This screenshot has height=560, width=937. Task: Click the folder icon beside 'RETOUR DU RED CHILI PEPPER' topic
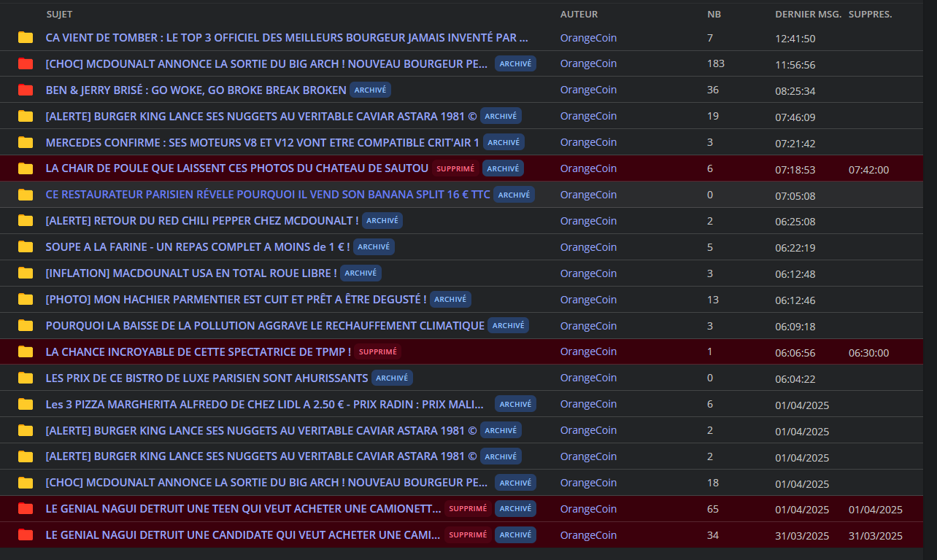pyautogui.click(x=26, y=220)
